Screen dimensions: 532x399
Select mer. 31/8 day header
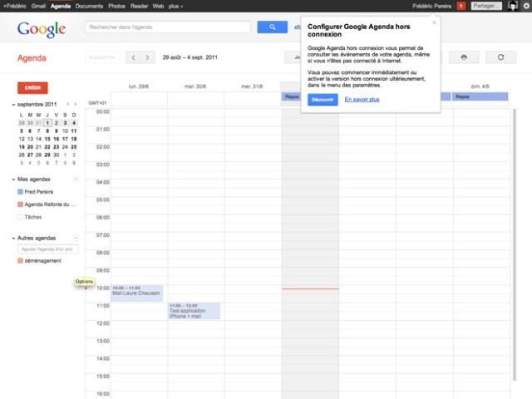pyautogui.click(x=252, y=86)
